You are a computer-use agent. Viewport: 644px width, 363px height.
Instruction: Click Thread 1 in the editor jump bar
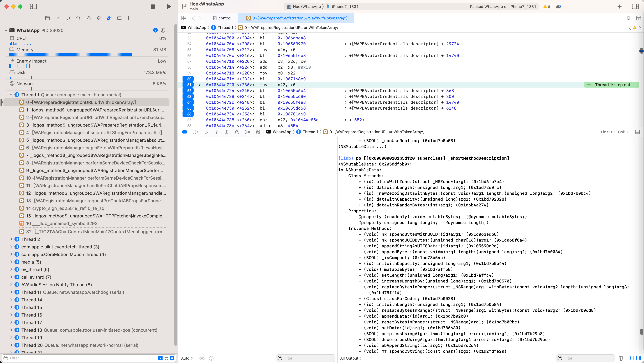(x=222, y=28)
